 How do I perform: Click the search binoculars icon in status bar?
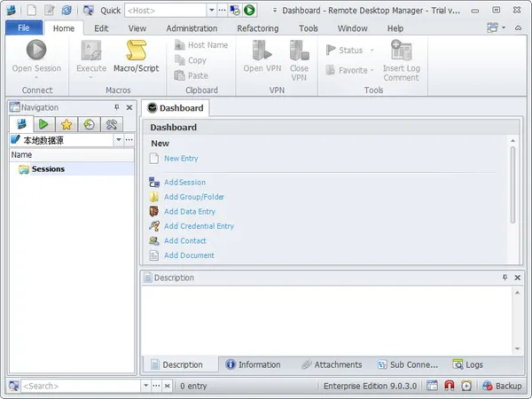pos(13,386)
